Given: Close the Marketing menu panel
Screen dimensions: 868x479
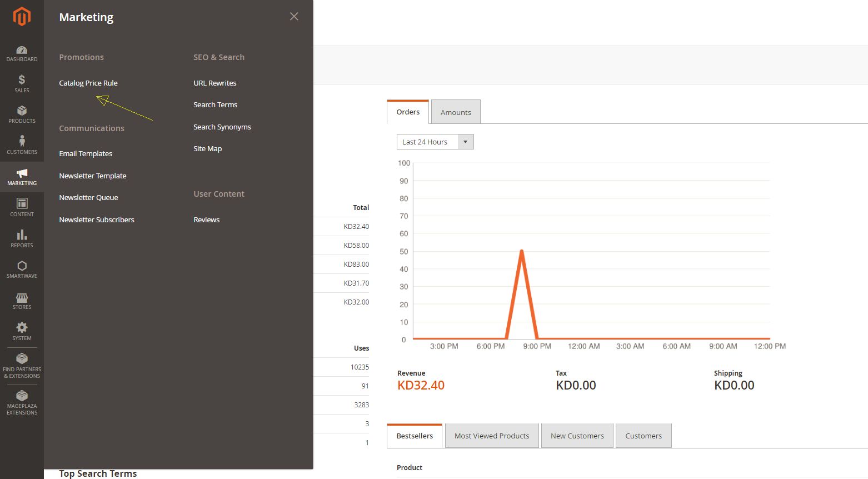Looking at the screenshot, I should pyautogui.click(x=293, y=16).
